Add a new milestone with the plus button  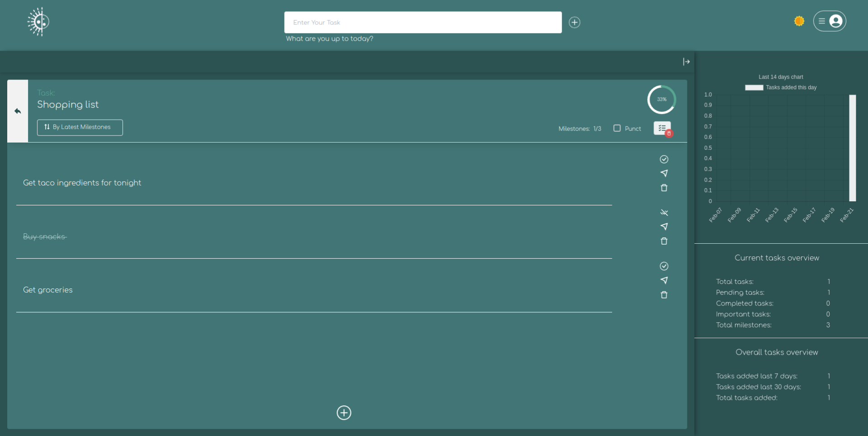tap(344, 413)
